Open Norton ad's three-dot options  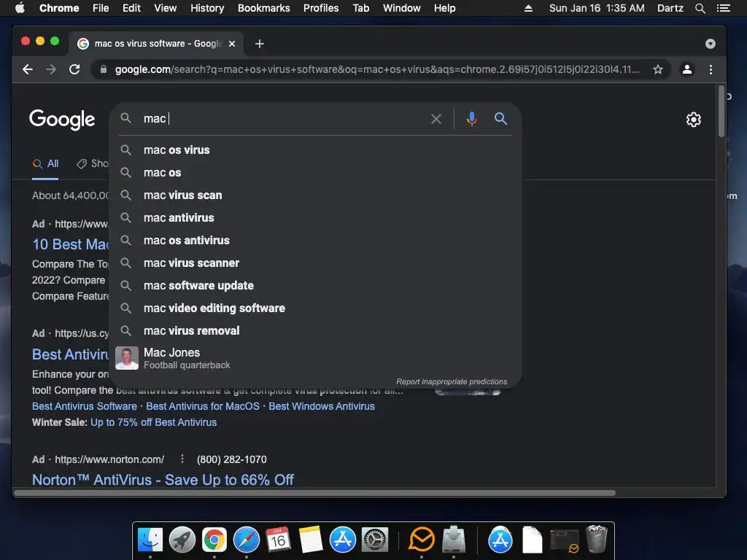(182, 459)
